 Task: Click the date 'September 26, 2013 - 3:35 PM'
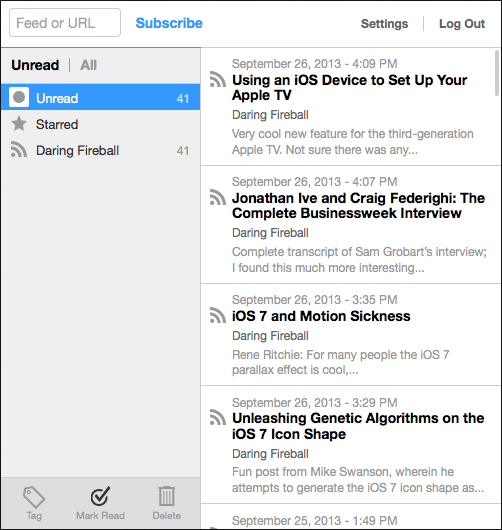pos(314,299)
